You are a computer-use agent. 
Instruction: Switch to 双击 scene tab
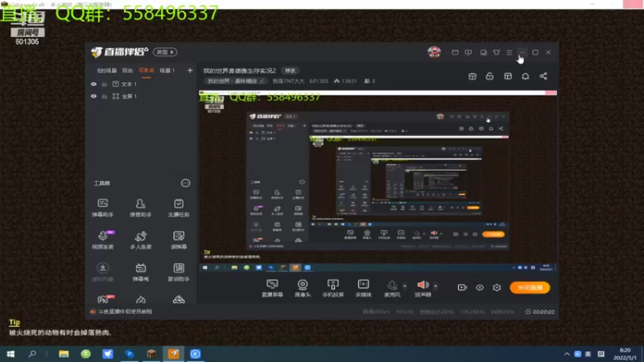point(127,71)
